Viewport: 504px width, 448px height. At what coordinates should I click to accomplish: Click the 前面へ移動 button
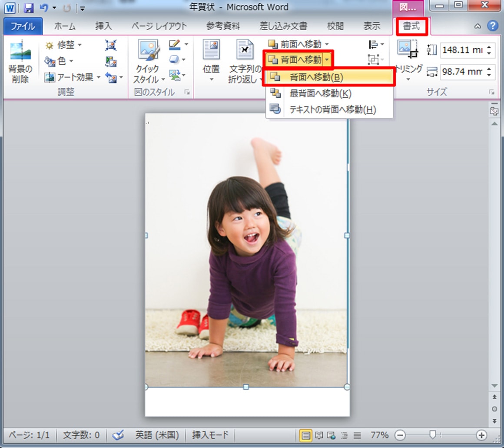(295, 44)
